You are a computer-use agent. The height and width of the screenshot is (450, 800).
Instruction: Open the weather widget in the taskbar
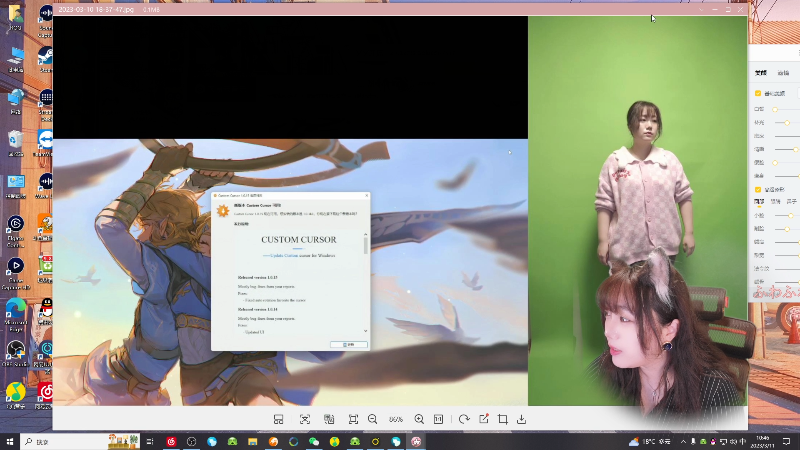tap(650, 441)
